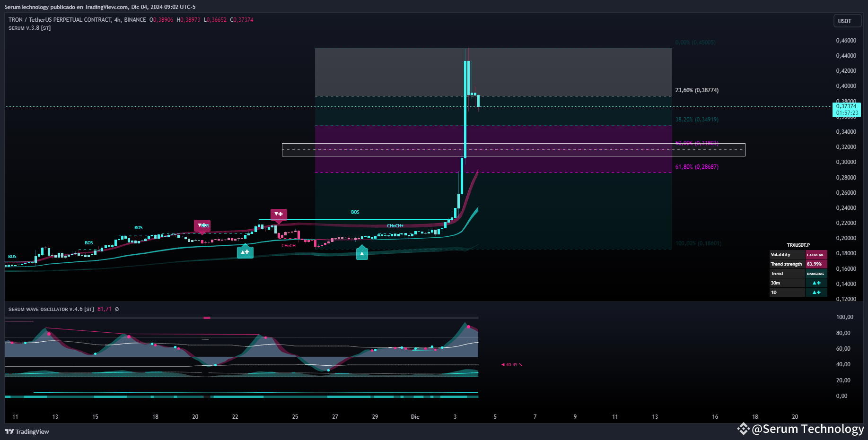Click the USDT currency button
This screenshot has width=868, height=440.
(847, 21)
